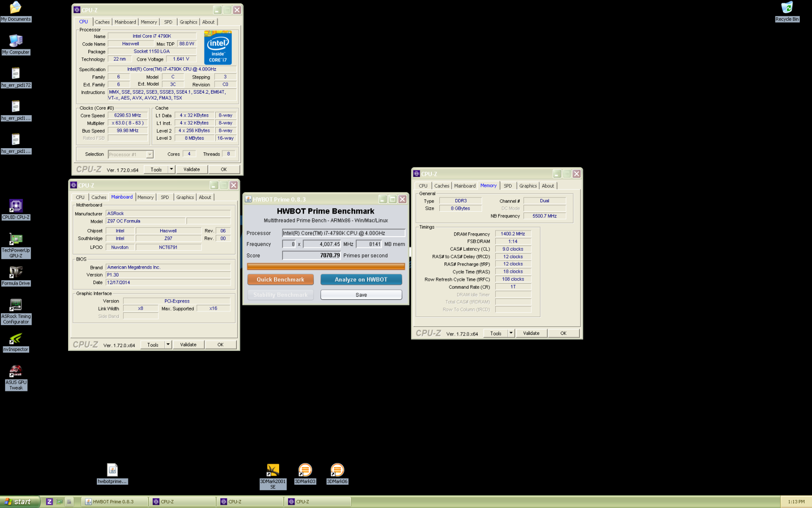Switch to About tab in Memory window
Image resolution: width=812 pixels, height=508 pixels.
tap(548, 186)
